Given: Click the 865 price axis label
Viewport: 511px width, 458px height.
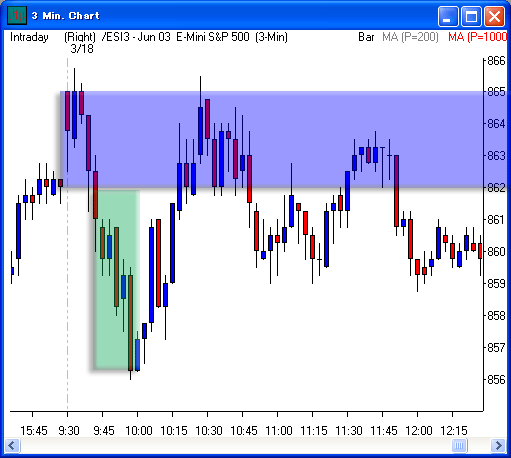Looking at the screenshot, I should tap(496, 92).
